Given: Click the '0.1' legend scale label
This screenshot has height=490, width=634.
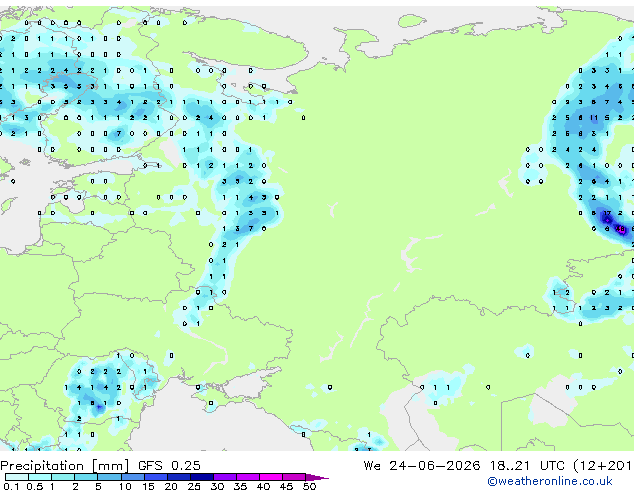Looking at the screenshot, I should pos(11,486).
